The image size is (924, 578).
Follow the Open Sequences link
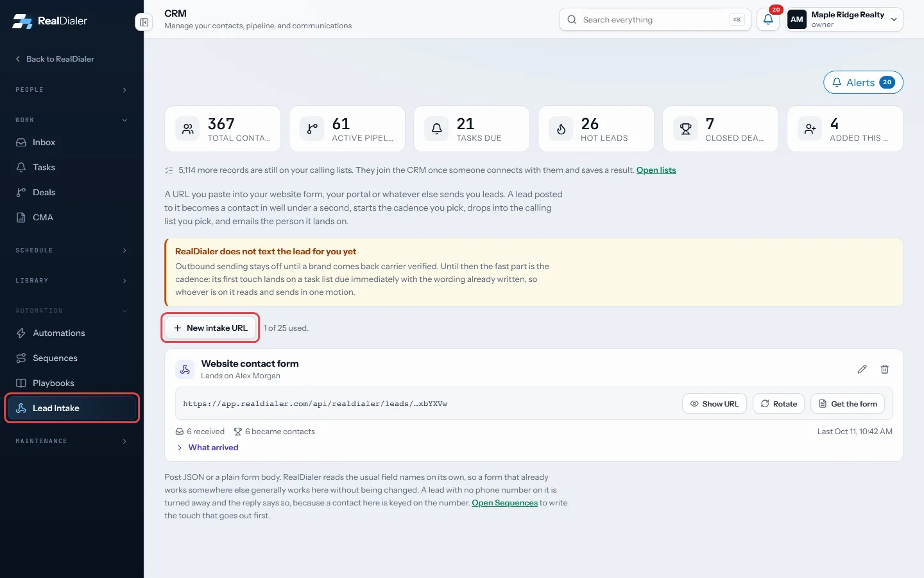point(504,503)
